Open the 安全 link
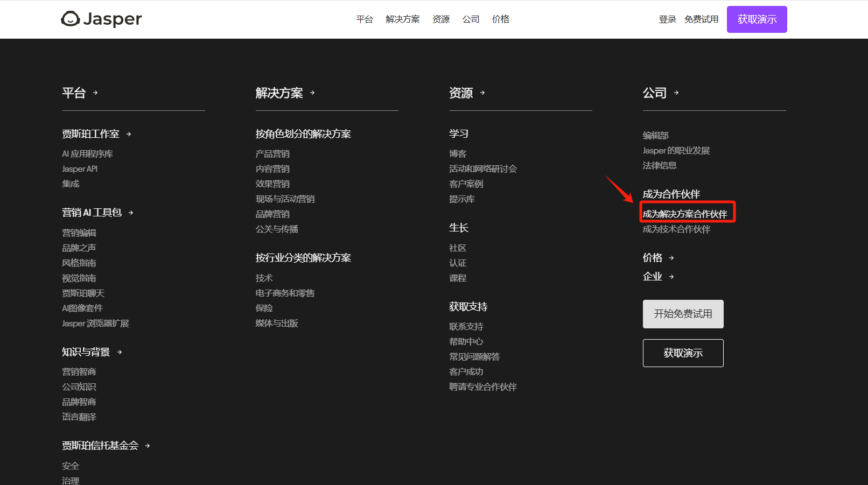This screenshot has height=485, width=868. click(71, 466)
